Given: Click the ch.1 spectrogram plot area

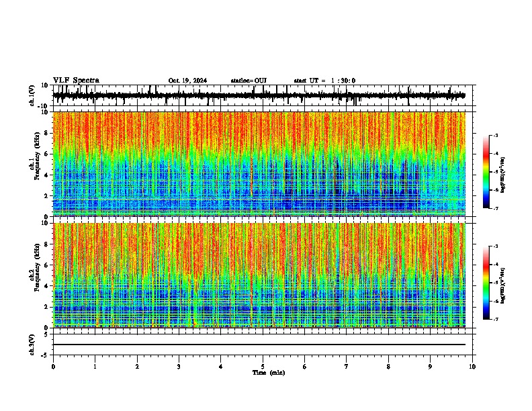Looking at the screenshot, I should coord(259,164).
